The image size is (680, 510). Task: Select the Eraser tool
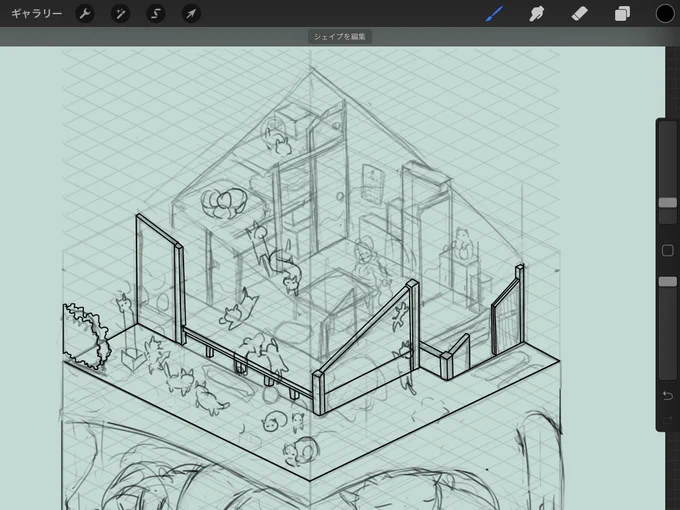[x=579, y=14]
